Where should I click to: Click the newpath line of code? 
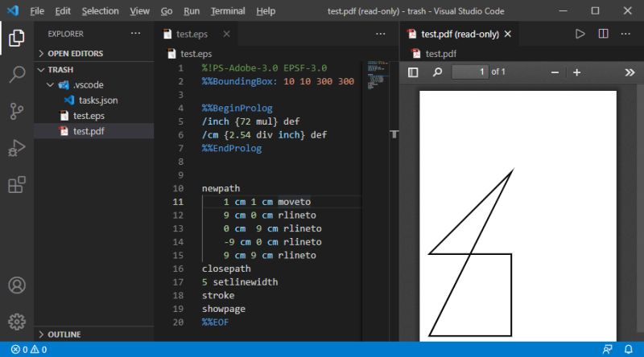[221, 188]
